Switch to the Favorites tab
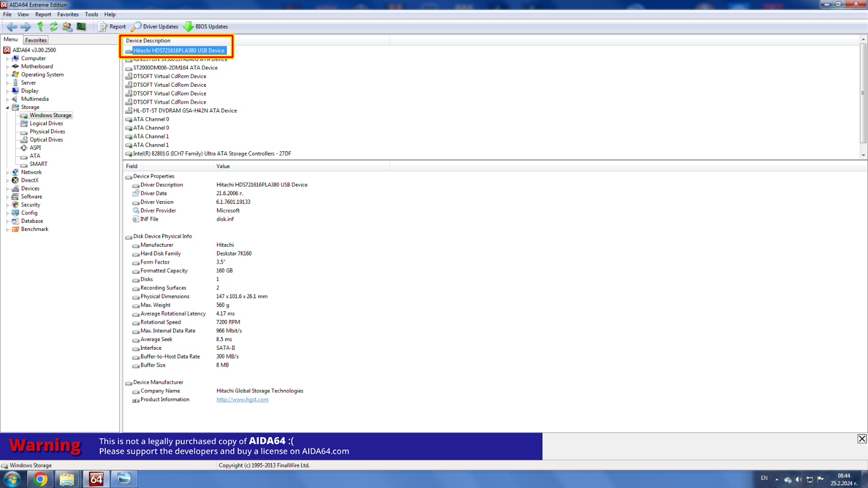 36,40
